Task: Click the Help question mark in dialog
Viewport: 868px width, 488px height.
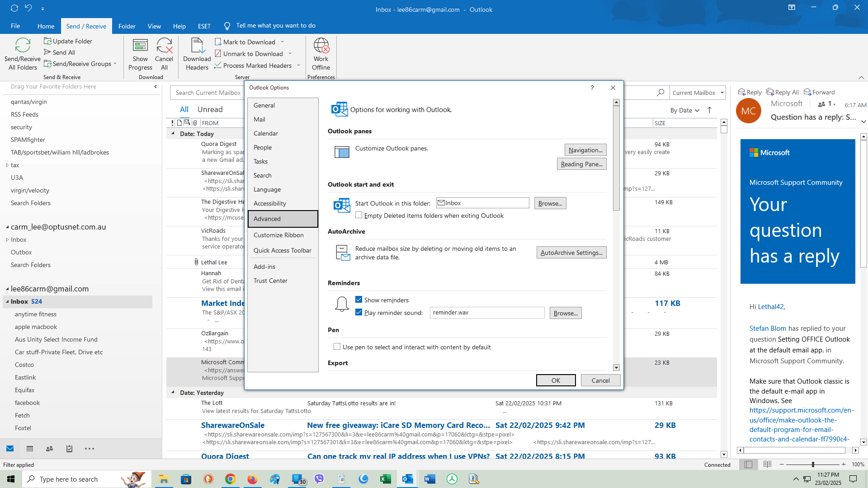Action: click(592, 88)
